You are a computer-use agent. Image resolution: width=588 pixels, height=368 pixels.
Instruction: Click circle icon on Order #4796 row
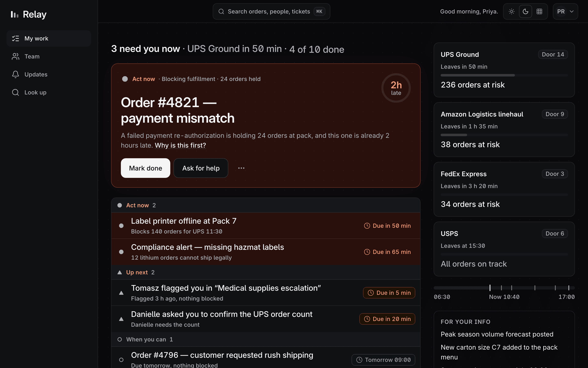click(x=121, y=360)
